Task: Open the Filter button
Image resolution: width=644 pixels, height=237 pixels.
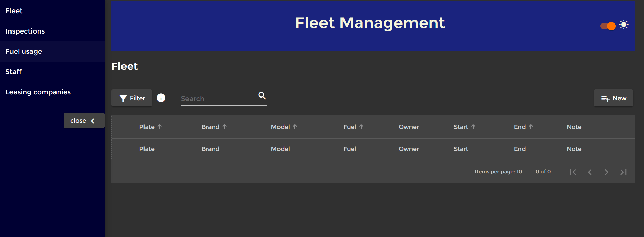Action: coord(132,98)
